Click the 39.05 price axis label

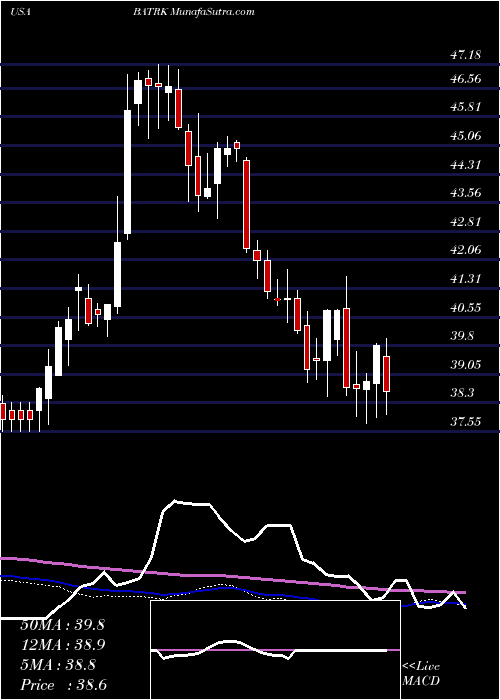tap(466, 365)
